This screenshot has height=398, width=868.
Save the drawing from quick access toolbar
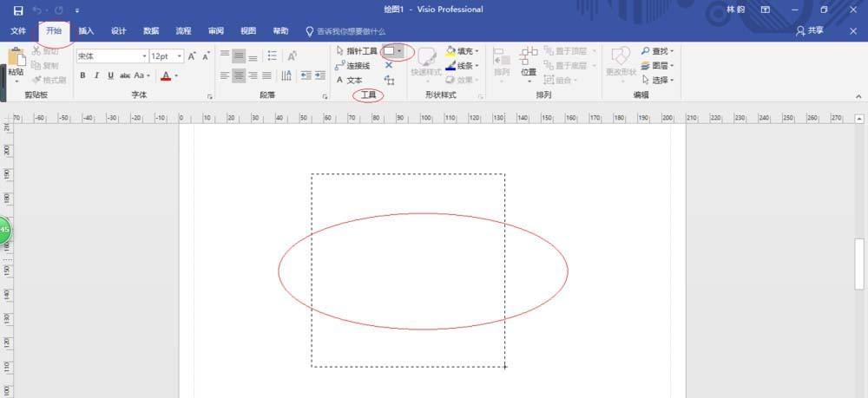tap(18, 10)
